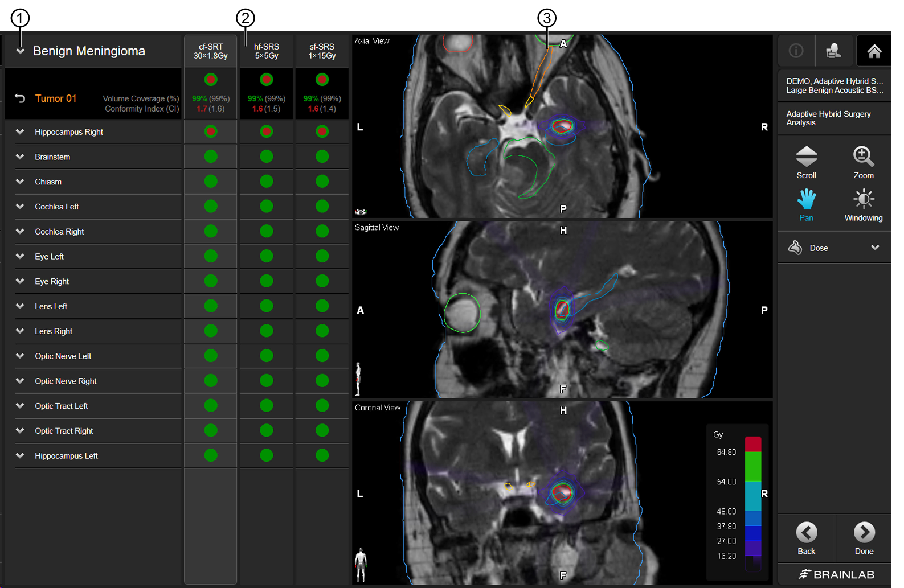904x588 pixels.
Task: Expand the Hippocampus Left row
Action: click(x=20, y=456)
